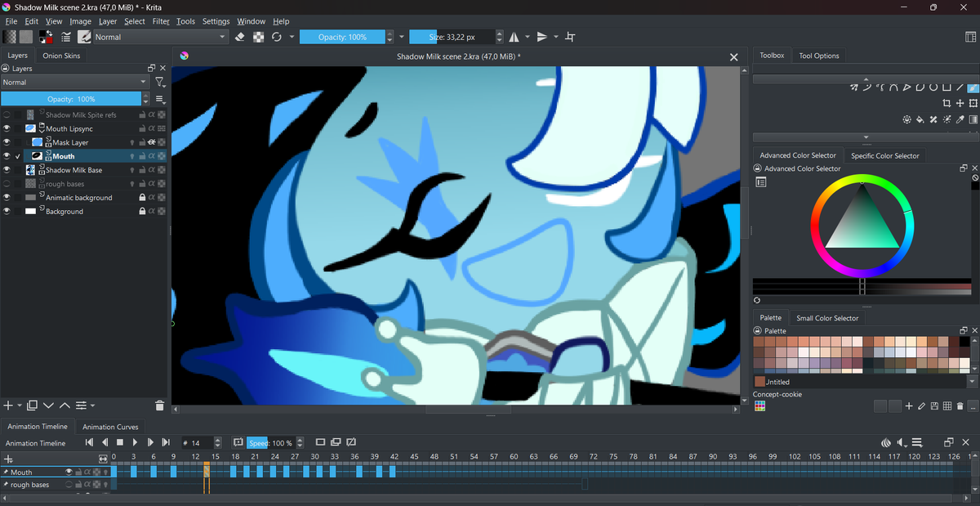Select the Line tool in Toolbox
The image size is (980, 506).
[960, 87]
